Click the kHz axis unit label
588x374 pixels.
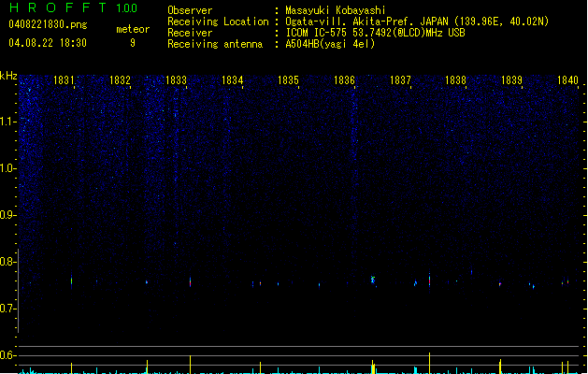8,76
